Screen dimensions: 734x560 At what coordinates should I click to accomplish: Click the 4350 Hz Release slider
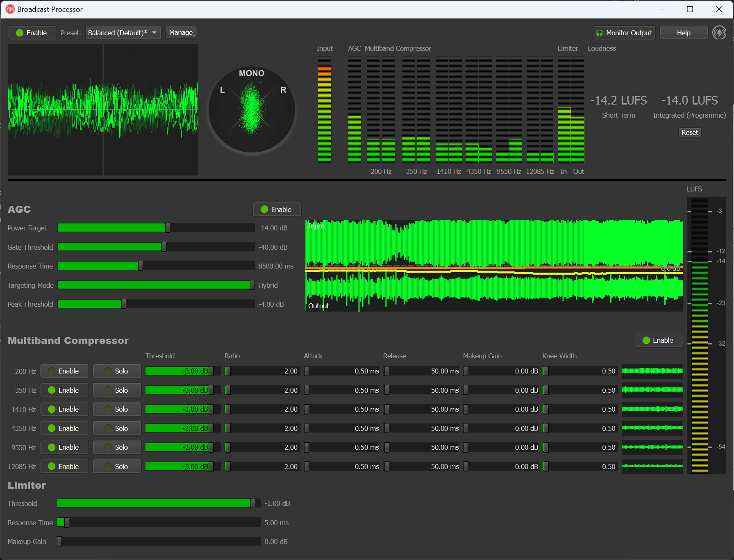(421, 428)
